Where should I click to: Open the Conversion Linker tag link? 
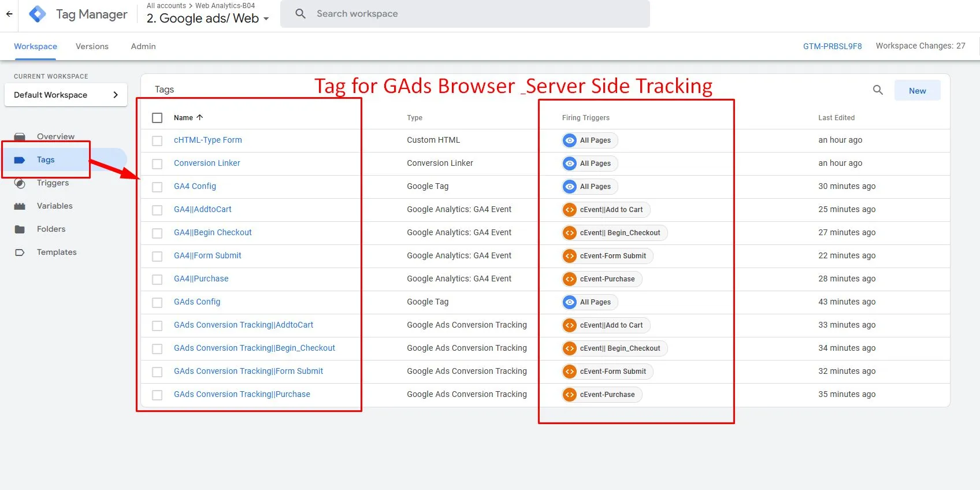pyautogui.click(x=207, y=163)
